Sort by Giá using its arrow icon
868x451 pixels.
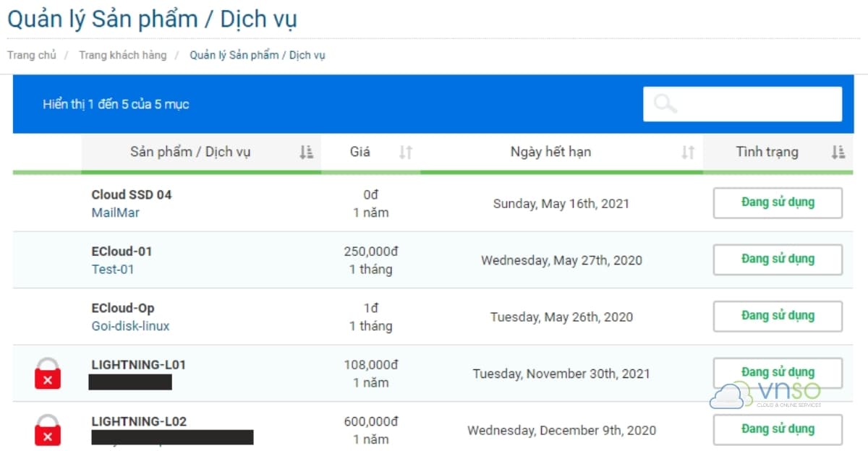pos(406,152)
